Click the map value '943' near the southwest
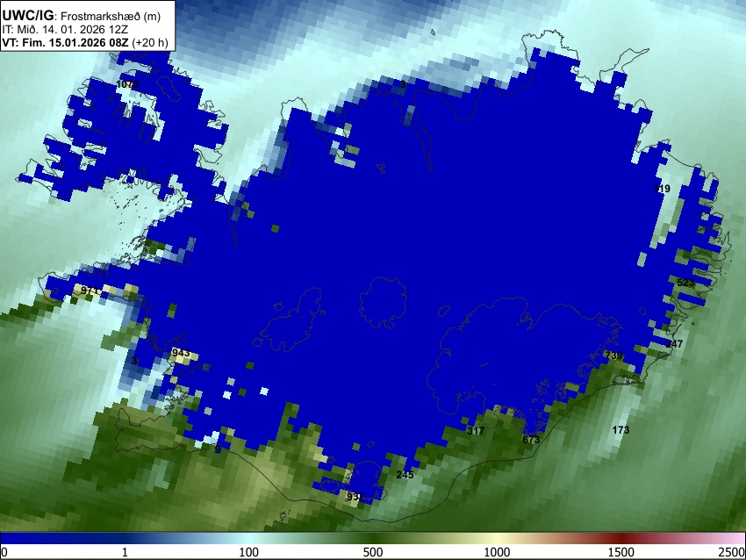 181,353
